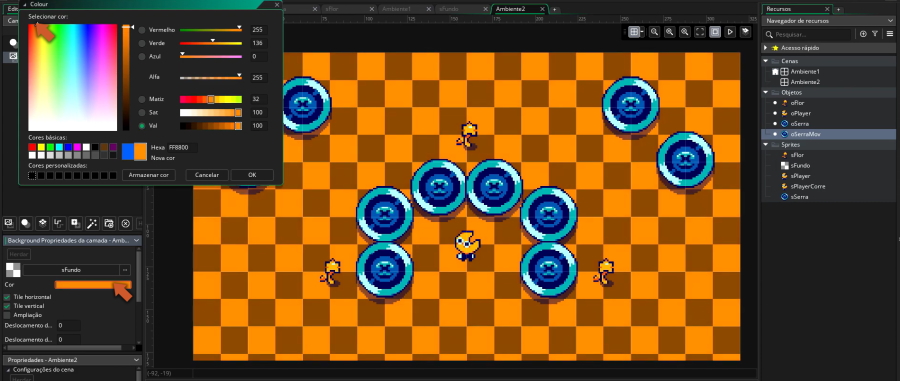Collapse the Sprites folder
Screen dimensions: 900x381
coord(766,145)
